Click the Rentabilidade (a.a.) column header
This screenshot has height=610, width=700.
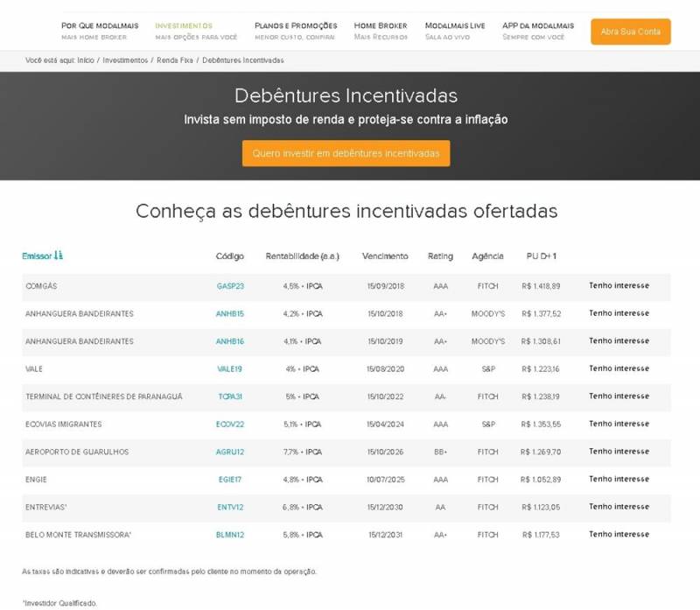point(302,256)
